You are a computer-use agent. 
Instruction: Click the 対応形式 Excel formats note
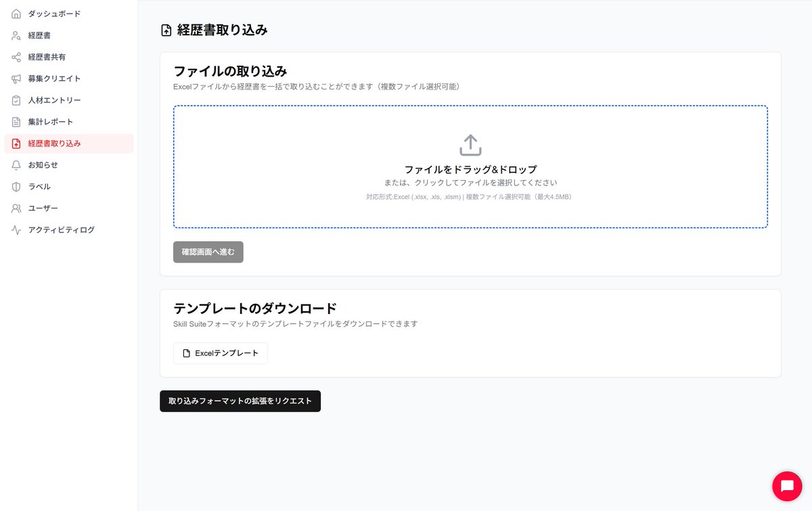(470, 197)
